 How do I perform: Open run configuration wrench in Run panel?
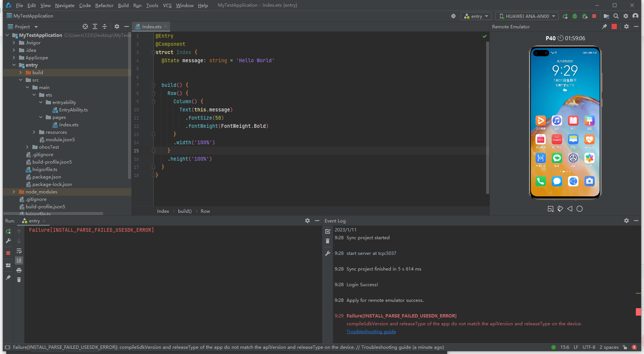pyautogui.click(x=8, y=241)
